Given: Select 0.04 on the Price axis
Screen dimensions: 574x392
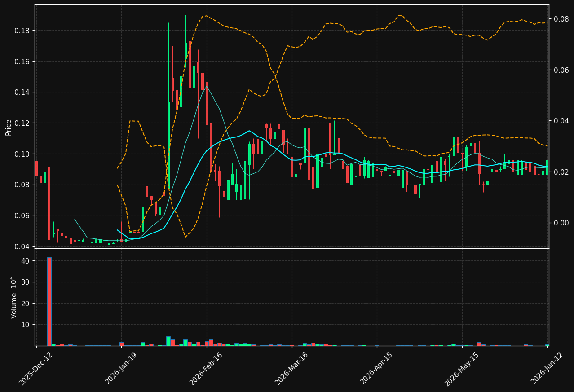Looking at the screenshot, I should (x=22, y=247).
